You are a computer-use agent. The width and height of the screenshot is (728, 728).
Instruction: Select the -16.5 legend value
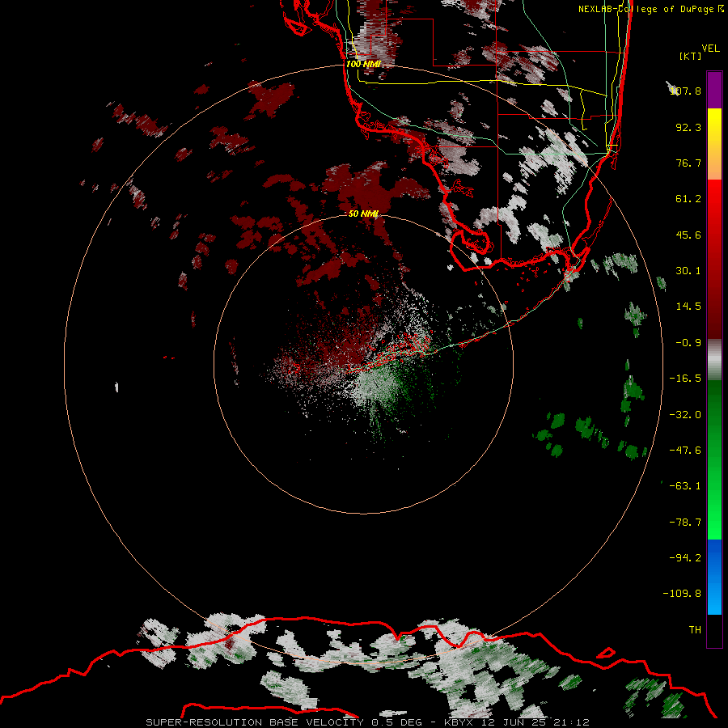click(x=685, y=379)
